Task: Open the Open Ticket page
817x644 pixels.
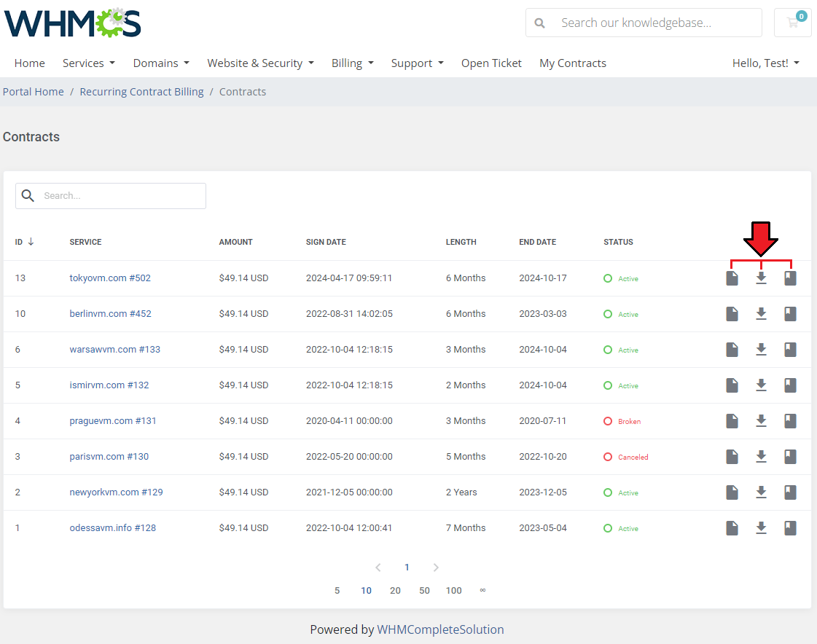Action: [x=491, y=63]
